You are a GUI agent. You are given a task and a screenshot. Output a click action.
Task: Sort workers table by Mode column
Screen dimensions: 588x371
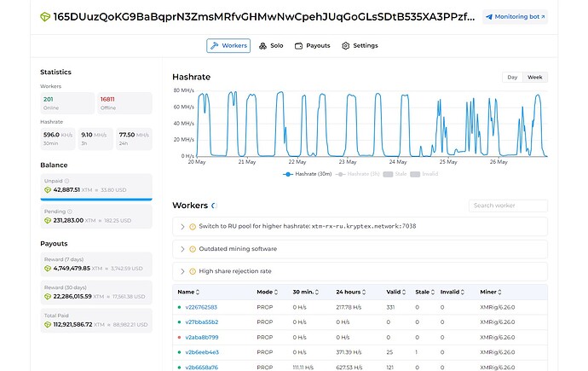pyautogui.click(x=268, y=293)
